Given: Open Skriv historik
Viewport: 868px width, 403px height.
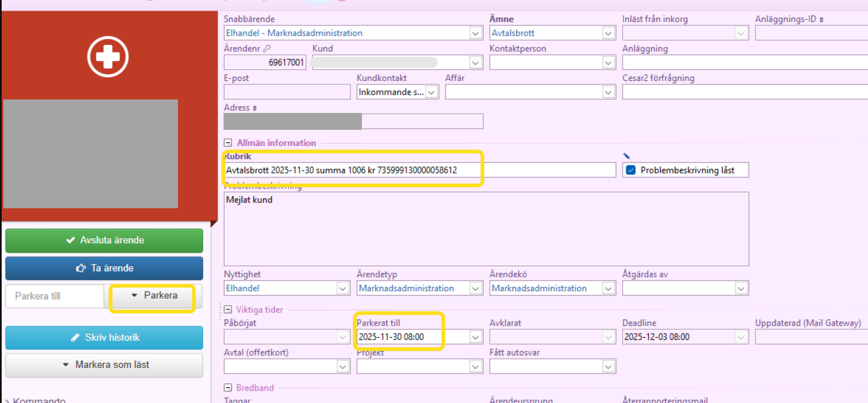Looking at the screenshot, I should coord(104,337).
